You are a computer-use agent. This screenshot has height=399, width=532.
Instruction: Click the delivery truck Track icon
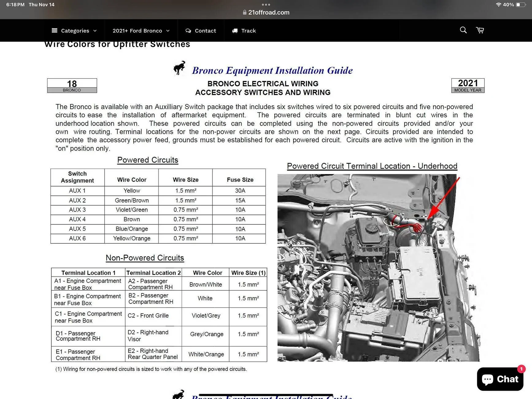235,31
